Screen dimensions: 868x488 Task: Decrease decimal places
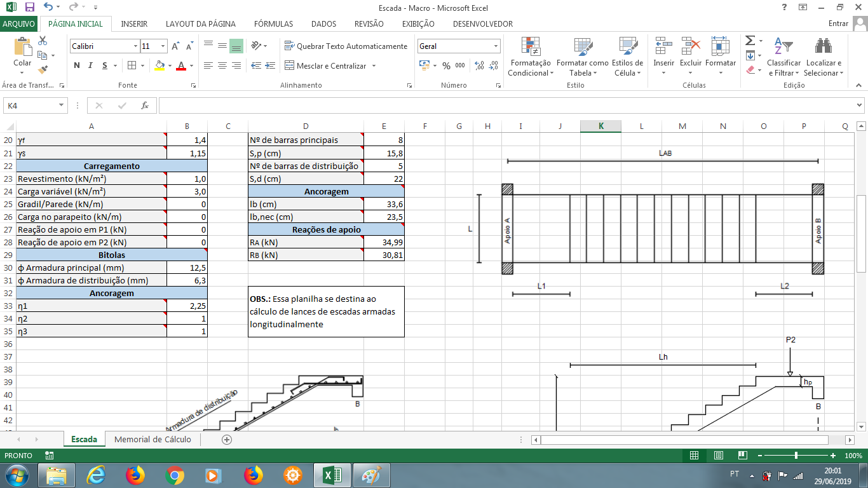pyautogui.click(x=493, y=65)
